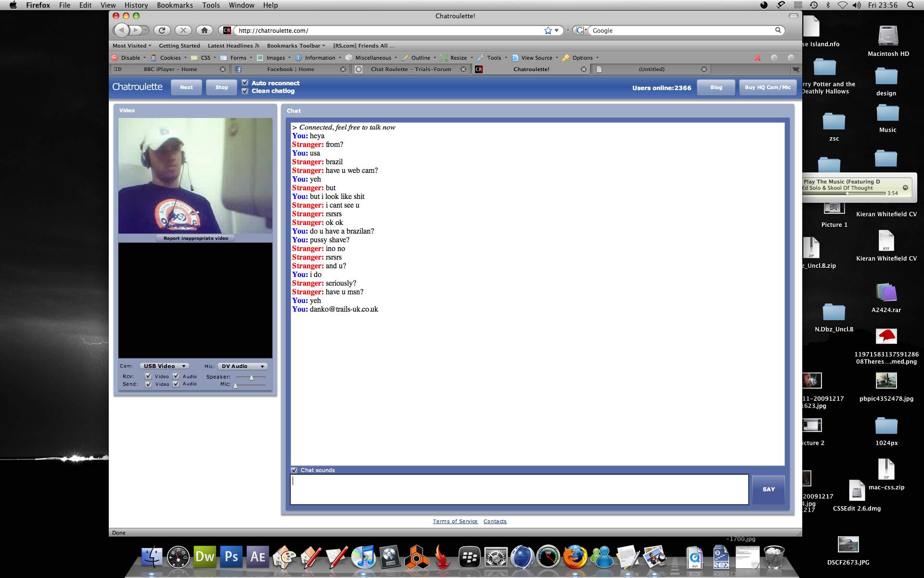Open MSN Messenger from the dock

pyautogui.click(x=602, y=557)
